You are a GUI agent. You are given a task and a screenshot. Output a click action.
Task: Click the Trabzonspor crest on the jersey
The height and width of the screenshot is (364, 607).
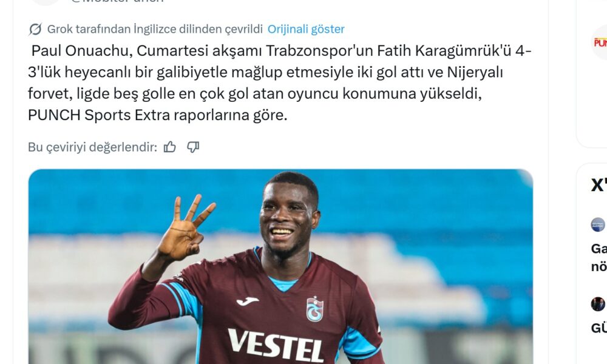pyautogui.click(x=314, y=309)
